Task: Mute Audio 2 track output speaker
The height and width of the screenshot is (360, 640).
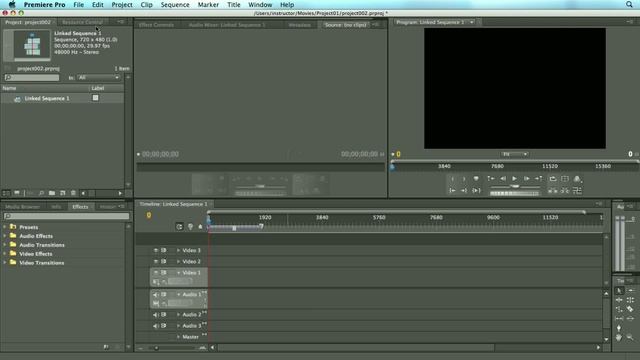Action: pos(156,315)
